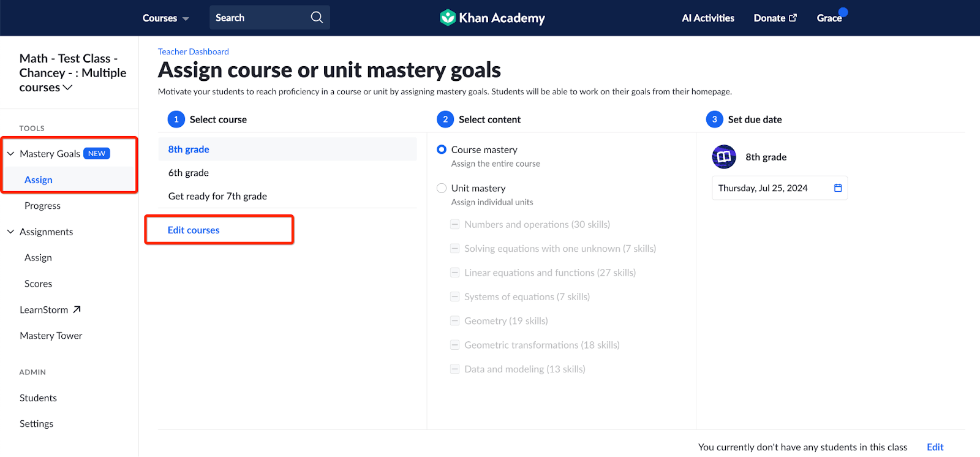Click the LearnStorm external arrow icon
The image size is (980, 457).
pos(77,309)
